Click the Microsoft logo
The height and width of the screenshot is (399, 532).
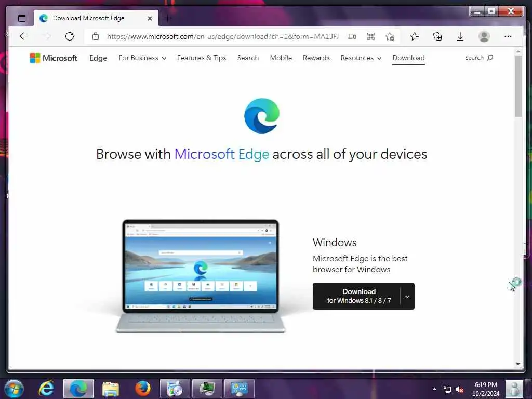click(54, 58)
